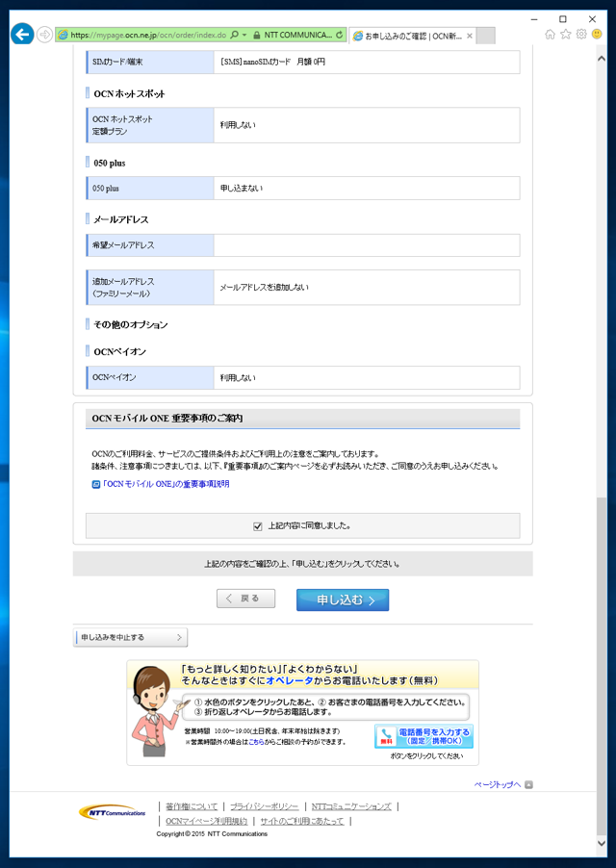Click the その他のオプション heading
Viewport: 616px width, 868px height.
pyautogui.click(x=131, y=325)
